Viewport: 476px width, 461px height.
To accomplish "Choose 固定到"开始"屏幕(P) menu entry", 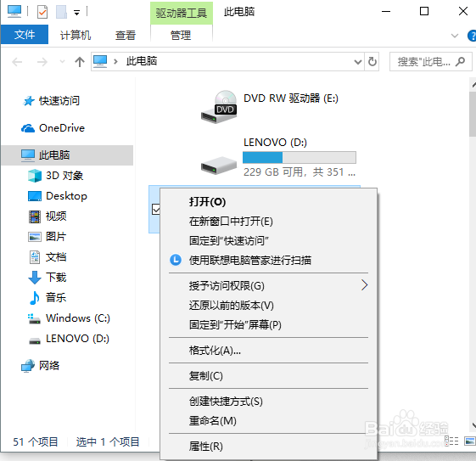I will click(268, 325).
